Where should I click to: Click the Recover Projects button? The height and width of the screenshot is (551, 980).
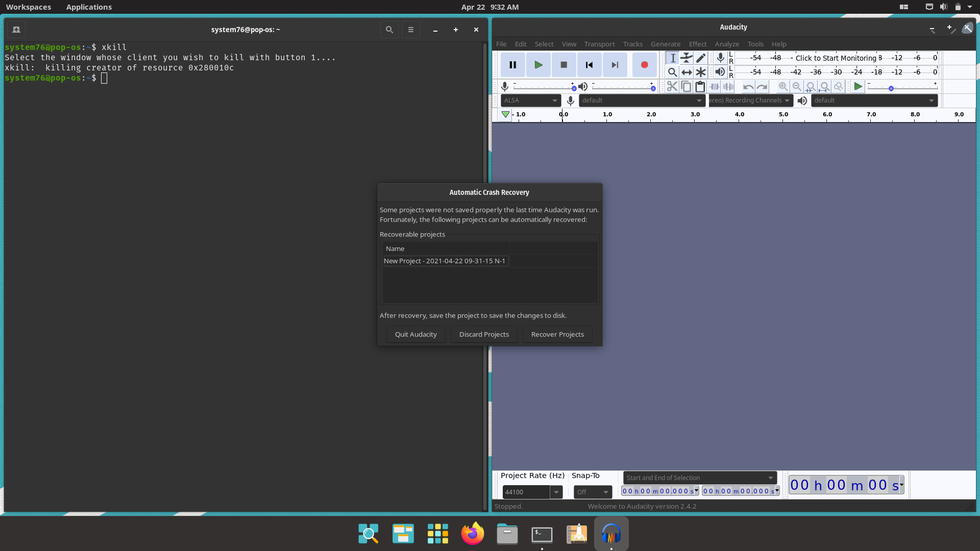[x=557, y=334]
